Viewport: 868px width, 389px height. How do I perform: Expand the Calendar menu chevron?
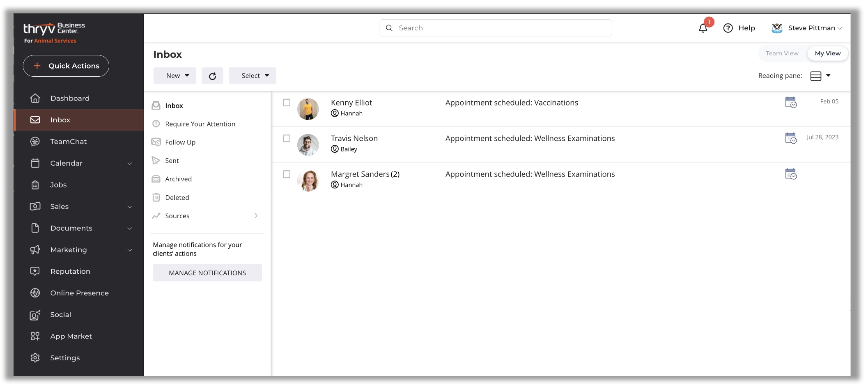coord(130,163)
